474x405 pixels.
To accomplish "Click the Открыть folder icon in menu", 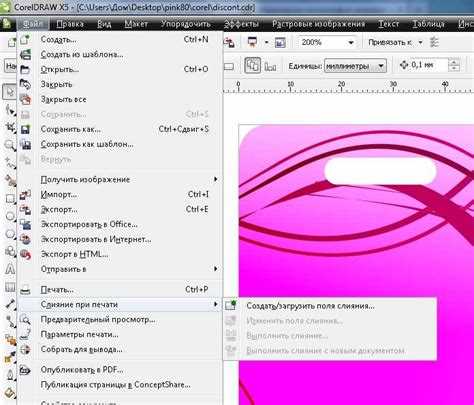I will (x=25, y=69).
